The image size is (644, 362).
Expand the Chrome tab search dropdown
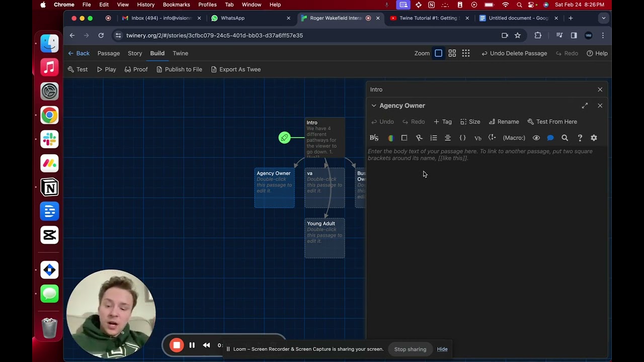(604, 18)
